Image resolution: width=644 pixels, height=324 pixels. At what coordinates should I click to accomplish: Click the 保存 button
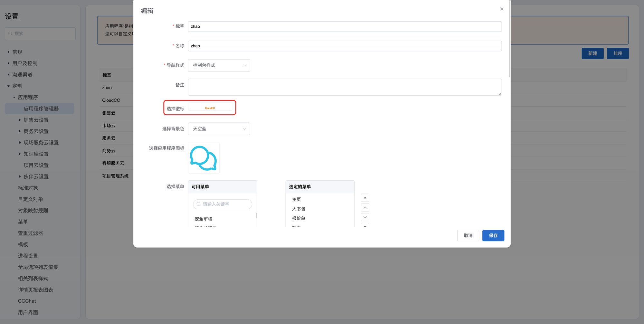click(493, 235)
